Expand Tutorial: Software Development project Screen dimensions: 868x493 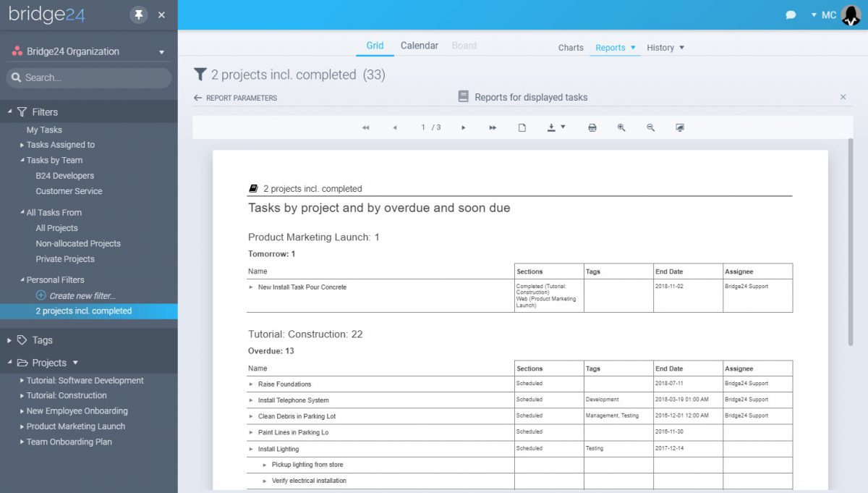22,381
